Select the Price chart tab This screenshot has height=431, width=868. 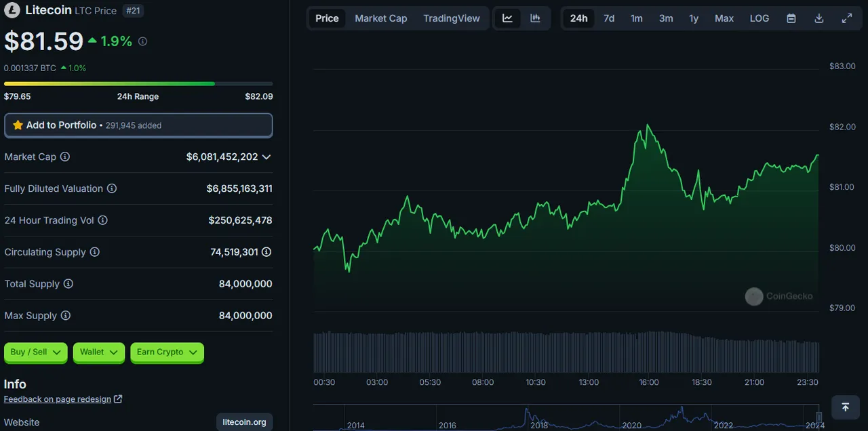point(327,18)
